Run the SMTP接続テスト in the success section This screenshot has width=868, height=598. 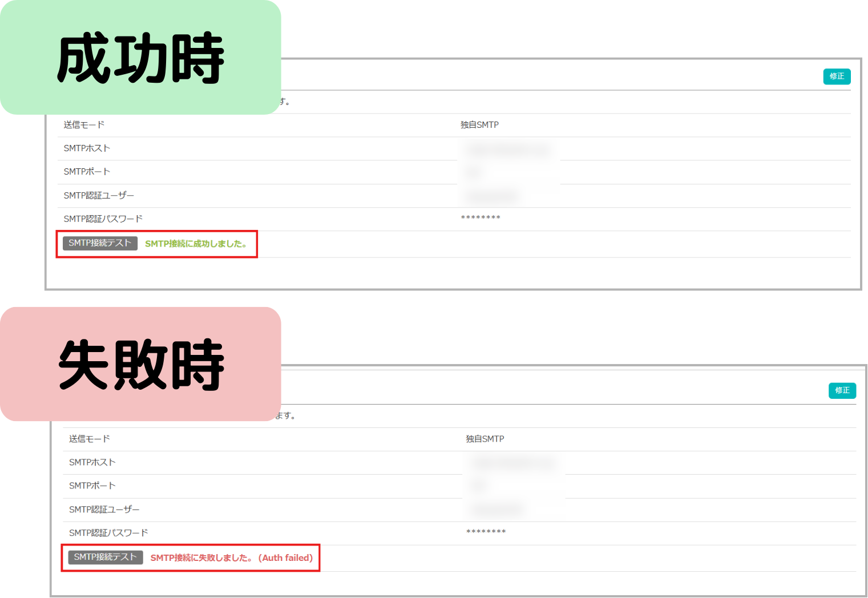coord(99,243)
